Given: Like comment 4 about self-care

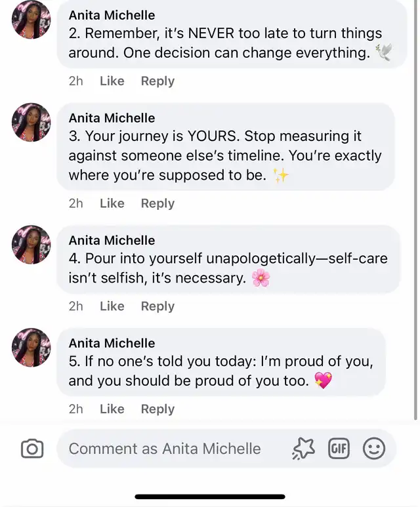Looking at the screenshot, I should click(112, 306).
